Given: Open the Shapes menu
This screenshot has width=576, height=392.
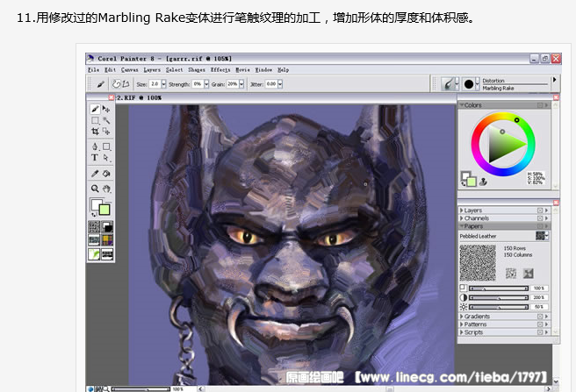Looking at the screenshot, I should click(197, 70).
